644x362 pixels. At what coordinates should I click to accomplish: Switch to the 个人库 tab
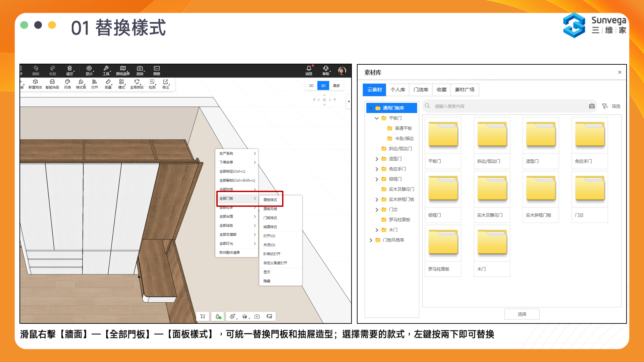pyautogui.click(x=397, y=90)
